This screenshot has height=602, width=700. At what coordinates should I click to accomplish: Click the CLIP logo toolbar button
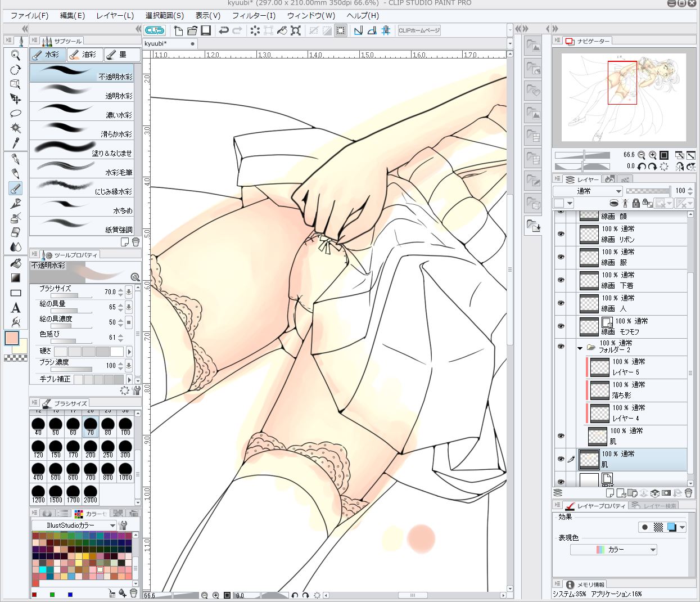click(155, 30)
